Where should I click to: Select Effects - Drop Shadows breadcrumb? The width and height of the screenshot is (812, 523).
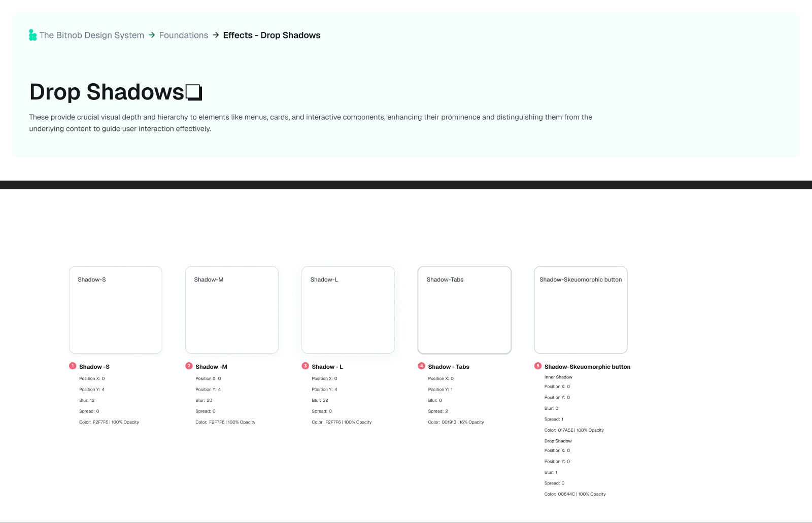point(272,35)
